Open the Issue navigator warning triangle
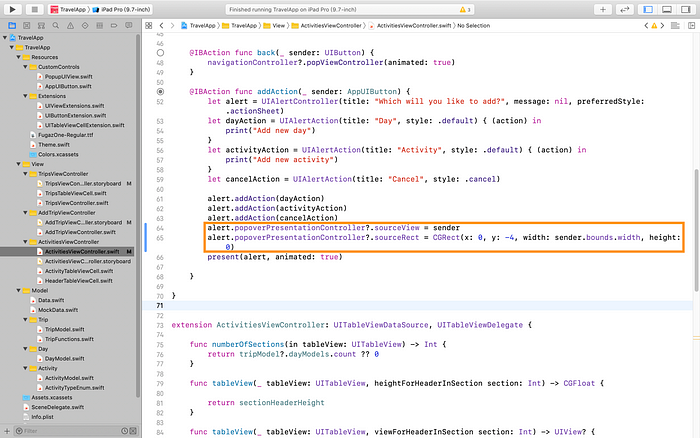700x438 pixels. click(71, 25)
